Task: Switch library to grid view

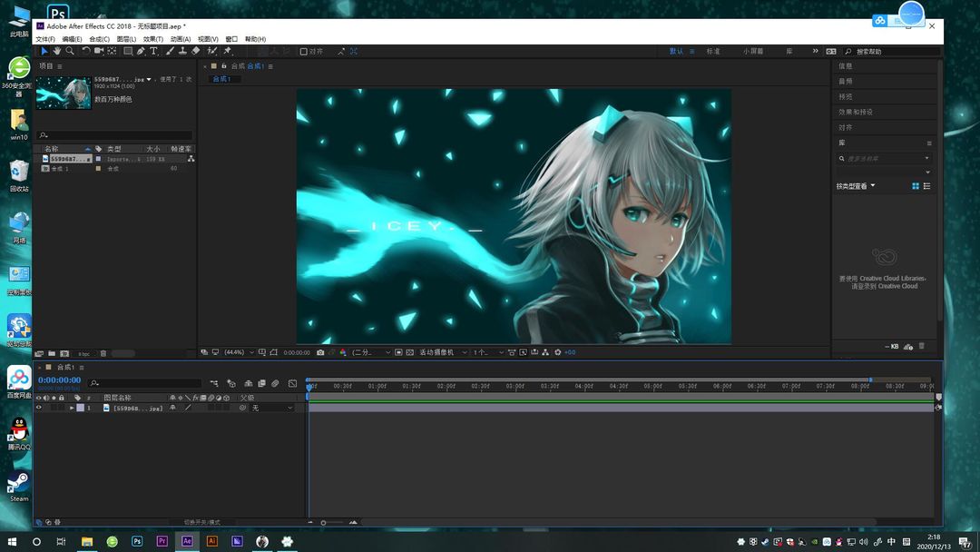Action: click(x=916, y=186)
